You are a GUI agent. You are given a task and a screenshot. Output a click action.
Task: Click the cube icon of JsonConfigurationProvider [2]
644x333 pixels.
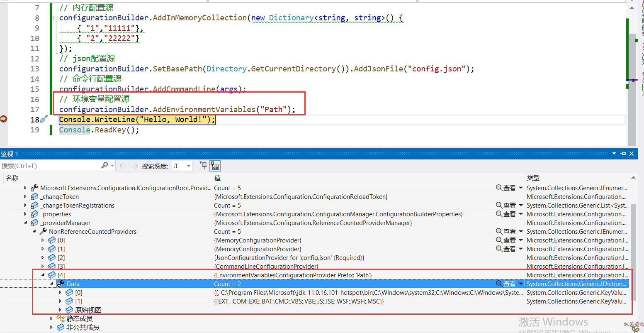[x=52, y=258]
